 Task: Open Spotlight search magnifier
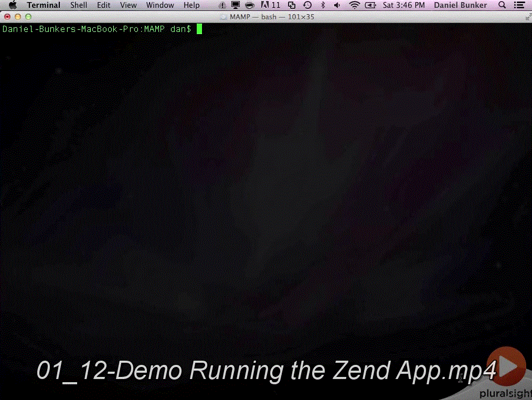[x=502, y=5]
